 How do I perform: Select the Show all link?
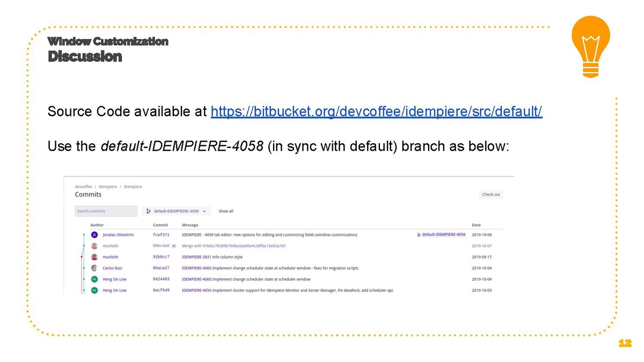[x=225, y=211]
